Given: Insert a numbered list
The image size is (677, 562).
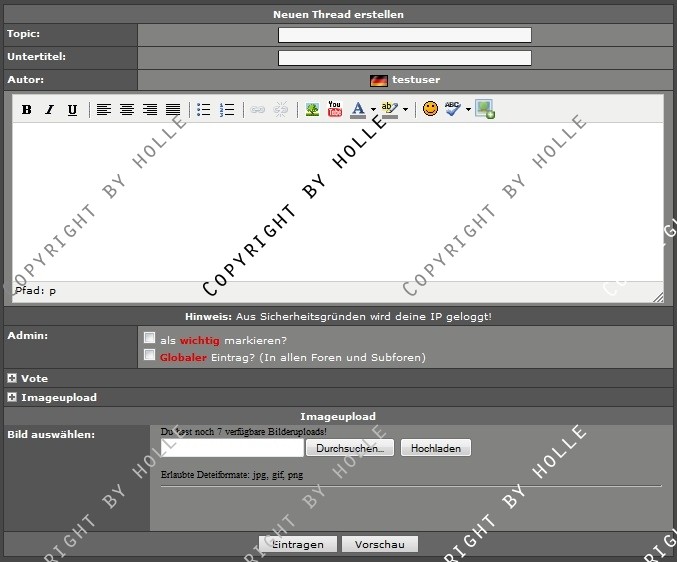Looking at the screenshot, I should tap(227, 110).
